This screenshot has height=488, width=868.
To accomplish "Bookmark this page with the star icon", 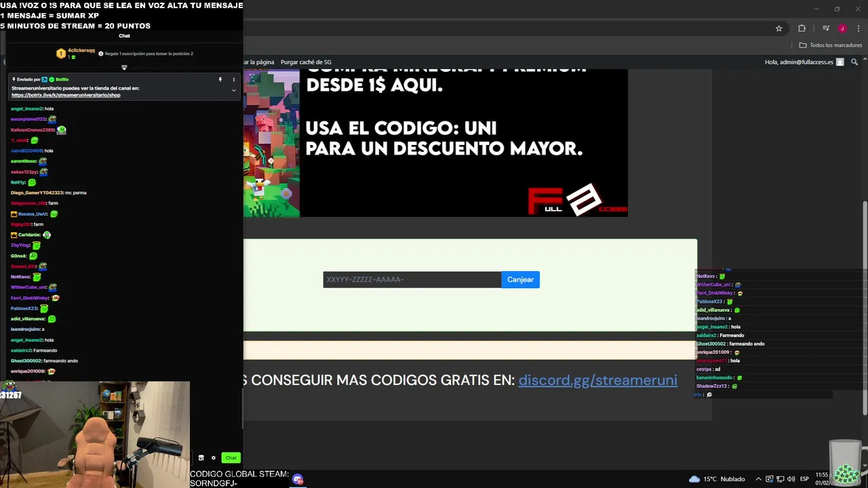I will click(779, 28).
